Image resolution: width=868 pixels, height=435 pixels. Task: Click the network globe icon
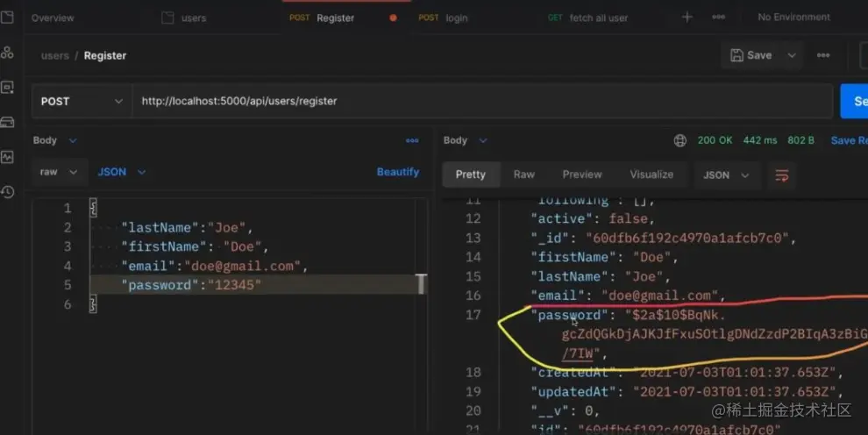(x=679, y=140)
